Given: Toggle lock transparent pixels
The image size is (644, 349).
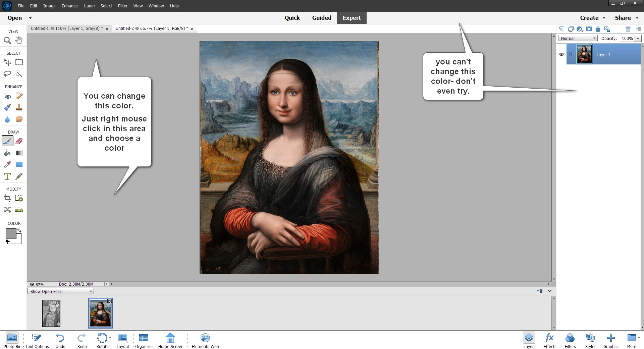Looking at the screenshot, I should pos(607,29).
